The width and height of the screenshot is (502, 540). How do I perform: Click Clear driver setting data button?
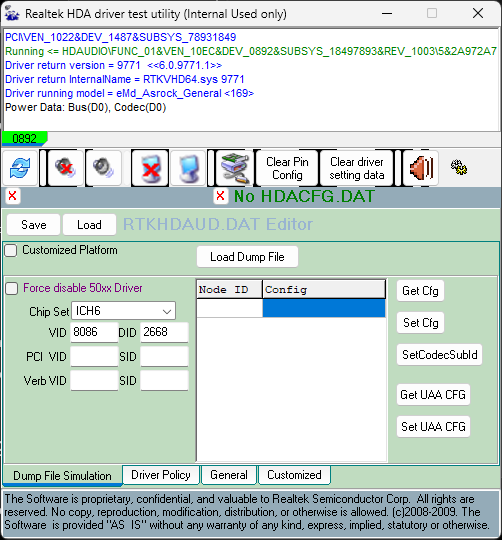[x=357, y=168]
